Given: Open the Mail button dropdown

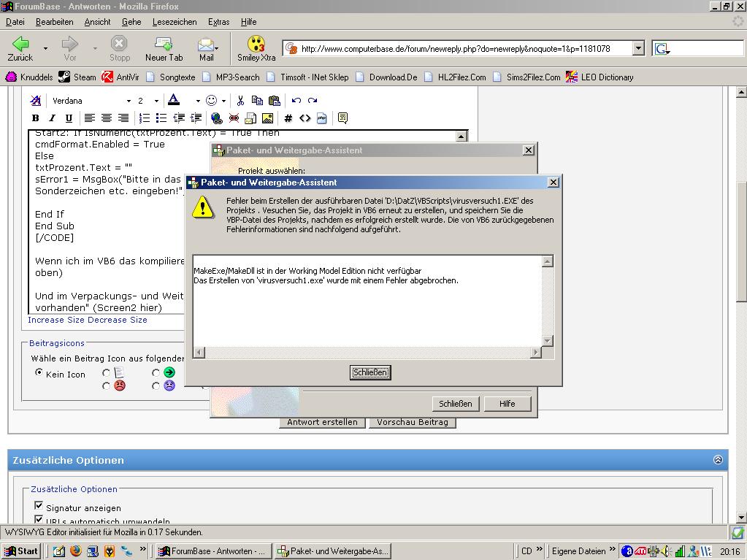Looking at the screenshot, I should 217,48.
